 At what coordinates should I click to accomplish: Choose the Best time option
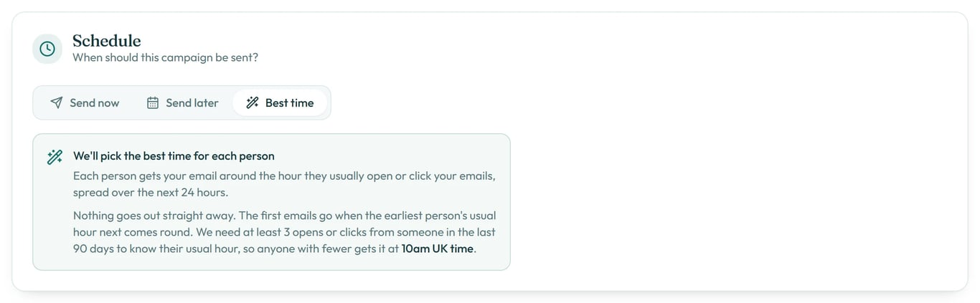click(x=280, y=102)
